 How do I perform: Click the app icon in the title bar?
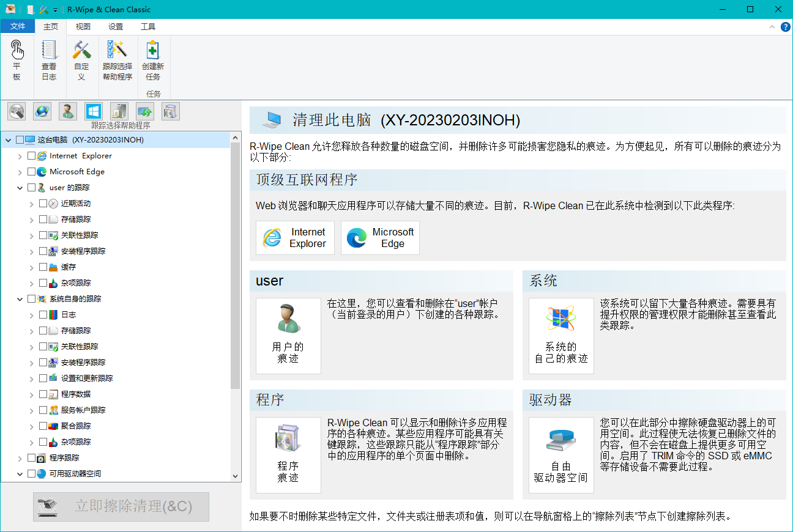[10, 9]
